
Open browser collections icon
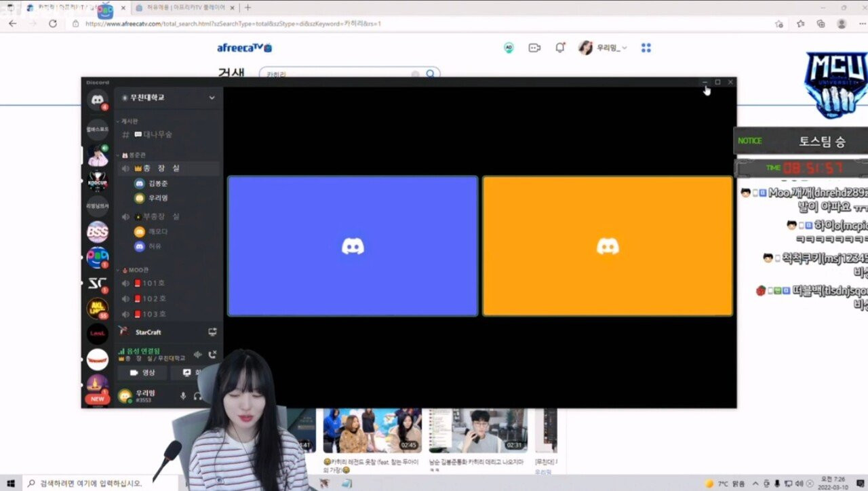[821, 24]
